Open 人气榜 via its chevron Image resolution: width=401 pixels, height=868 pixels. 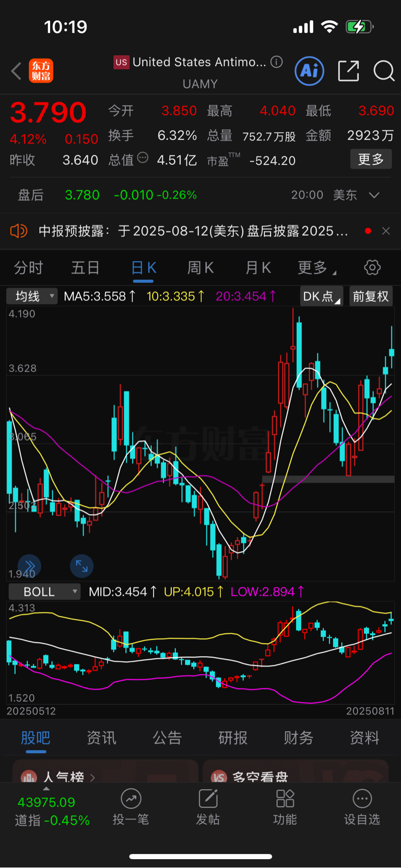tap(92, 777)
